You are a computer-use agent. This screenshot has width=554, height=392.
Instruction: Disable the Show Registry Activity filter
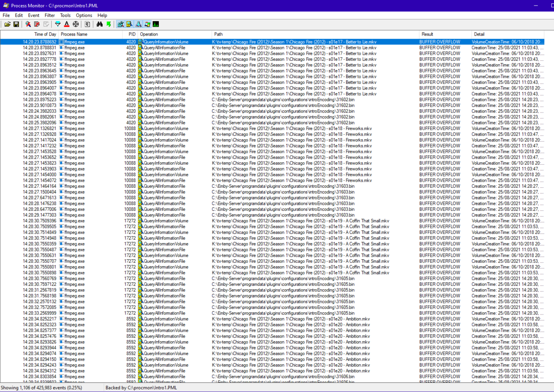(120, 24)
